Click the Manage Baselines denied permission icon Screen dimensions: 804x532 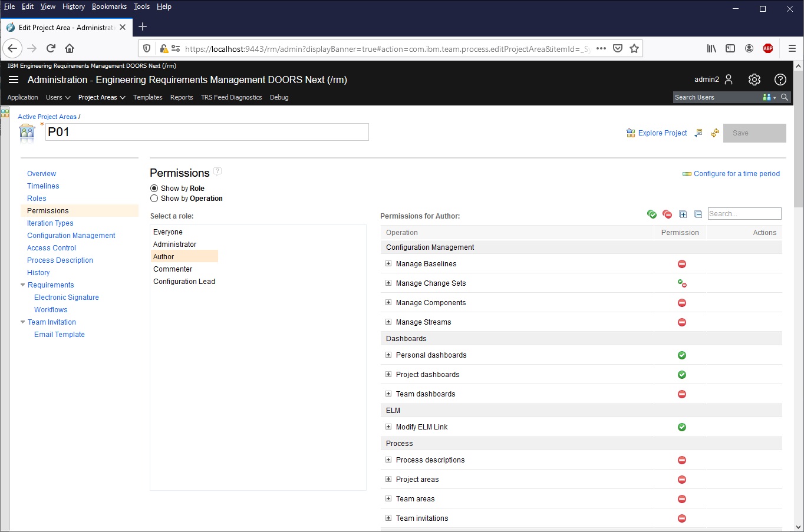point(682,264)
